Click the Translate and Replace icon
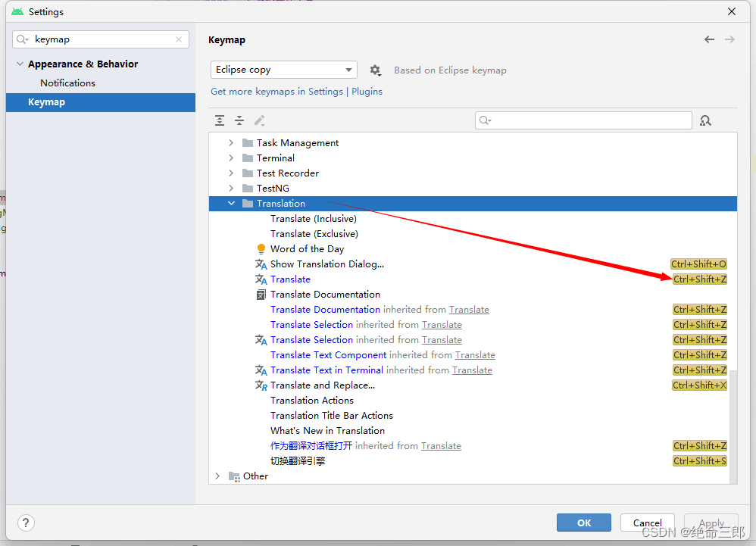The image size is (756, 546). click(x=261, y=385)
